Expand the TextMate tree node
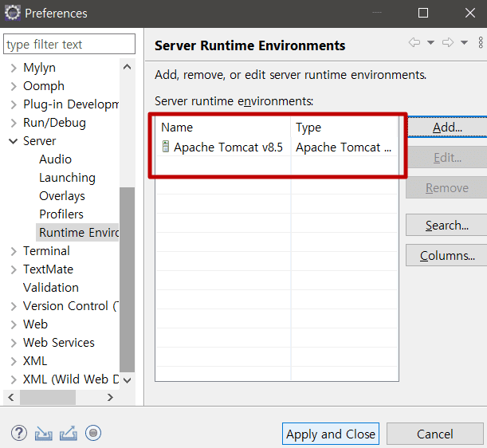 pos(14,269)
